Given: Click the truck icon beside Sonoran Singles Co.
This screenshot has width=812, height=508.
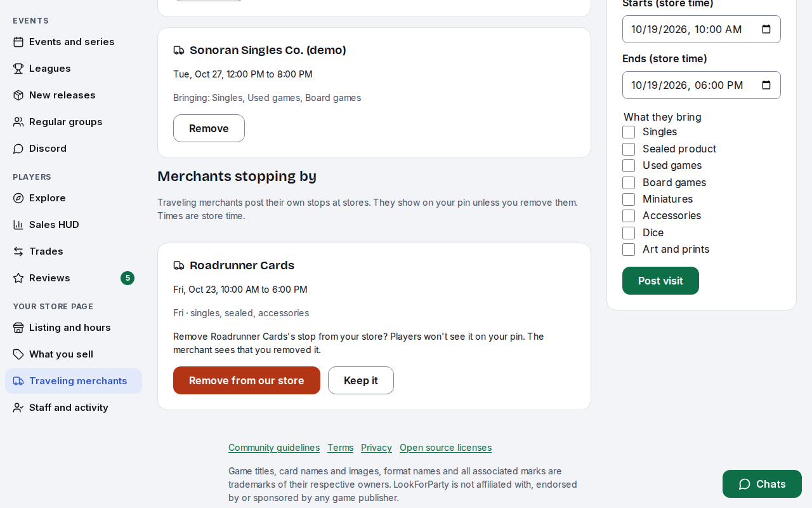Looking at the screenshot, I should (x=179, y=50).
